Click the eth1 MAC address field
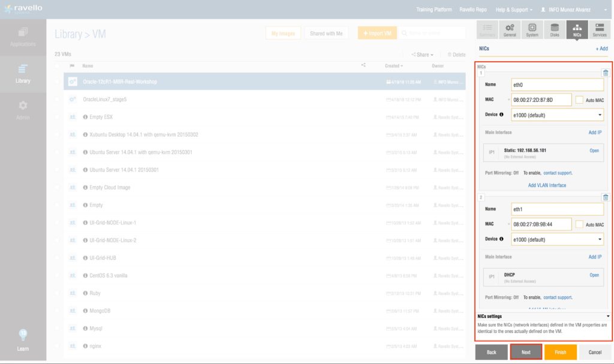The height and width of the screenshot is (364, 614). tap(541, 224)
